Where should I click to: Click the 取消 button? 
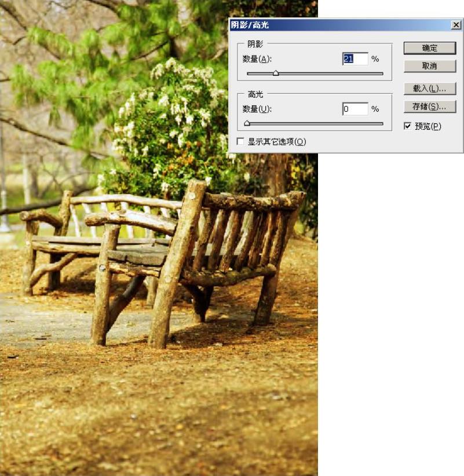click(x=430, y=66)
